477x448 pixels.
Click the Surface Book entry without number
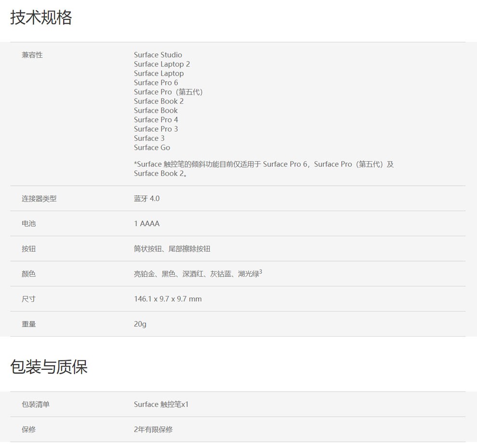[156, 110]
